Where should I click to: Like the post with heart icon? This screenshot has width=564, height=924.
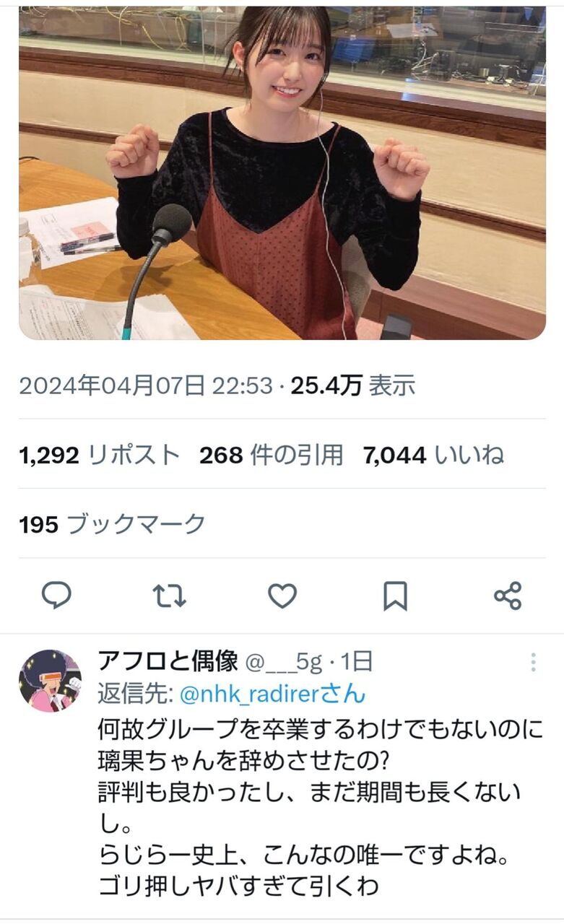coord(282,596)
